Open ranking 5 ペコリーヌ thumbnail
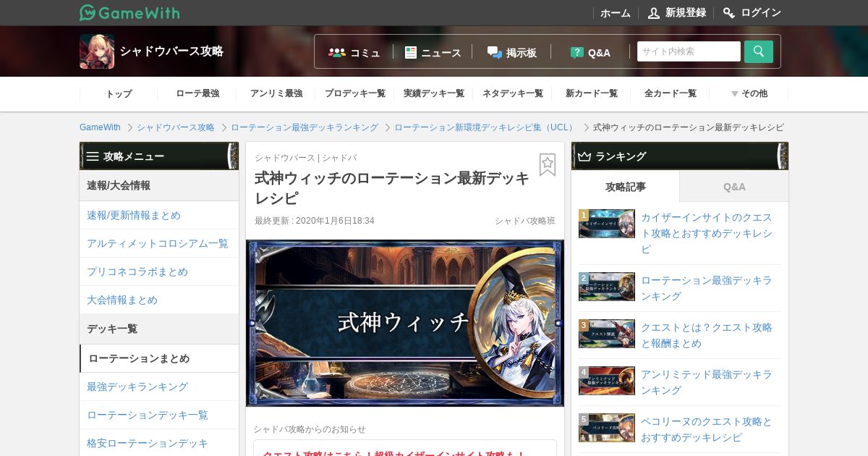Screen dimensions: 868x456 (x=607, y=428)
